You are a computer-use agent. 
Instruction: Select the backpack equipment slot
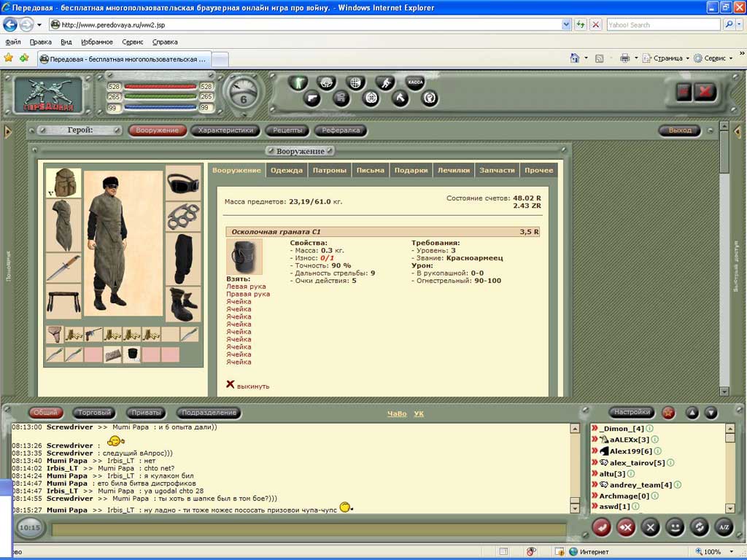tap(64, 182)
